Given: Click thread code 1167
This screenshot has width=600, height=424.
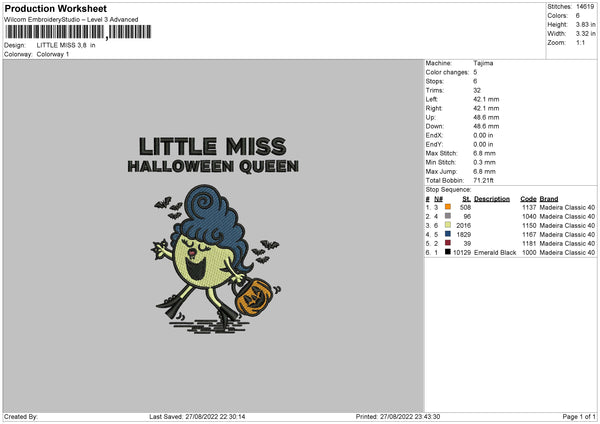Looking at the screenshot, I should point(529,235).
